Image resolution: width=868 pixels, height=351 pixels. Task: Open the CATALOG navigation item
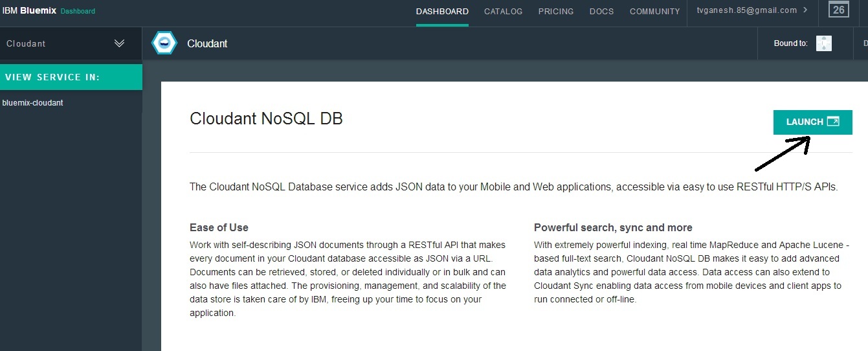(x=503, y=11)
